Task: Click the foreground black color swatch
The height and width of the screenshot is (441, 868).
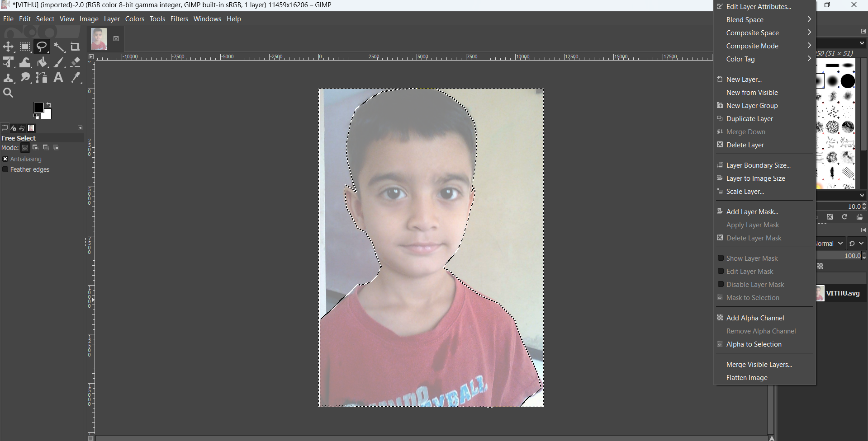Action: 38,107
